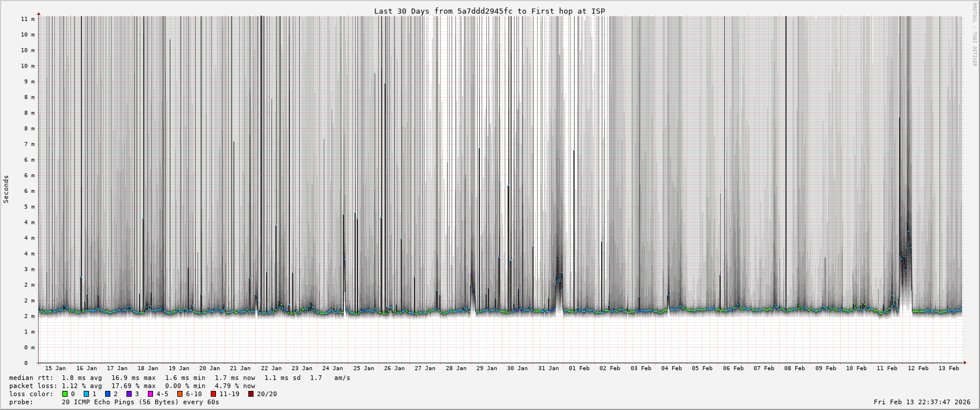Image resolution: width=980 pixels, height=410 pixels.
Task: Click the green 0 loss color swatch
Action: coord(65,394)
